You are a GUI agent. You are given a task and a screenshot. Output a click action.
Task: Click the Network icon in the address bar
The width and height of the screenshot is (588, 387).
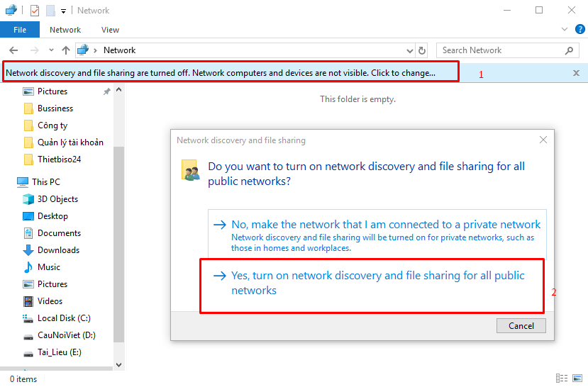pyautogui.click(x=83, y=50)
